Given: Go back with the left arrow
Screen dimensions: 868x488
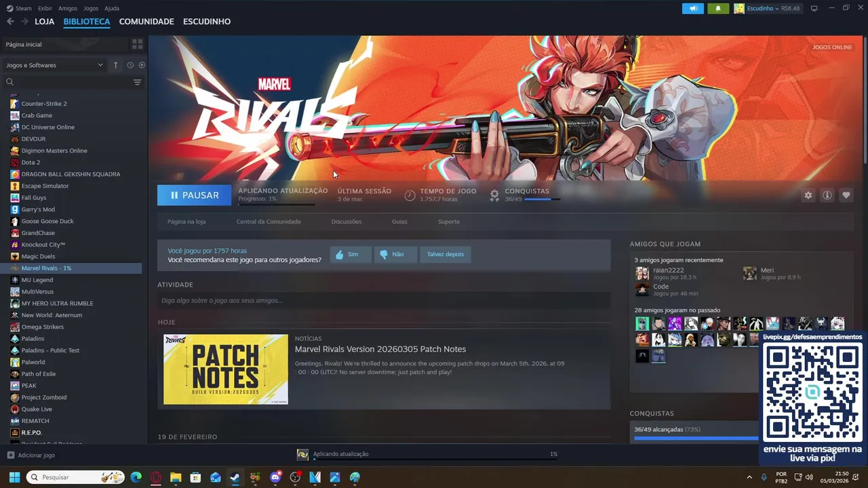Looking at the screenshot, I should click(x=10, y=22).
